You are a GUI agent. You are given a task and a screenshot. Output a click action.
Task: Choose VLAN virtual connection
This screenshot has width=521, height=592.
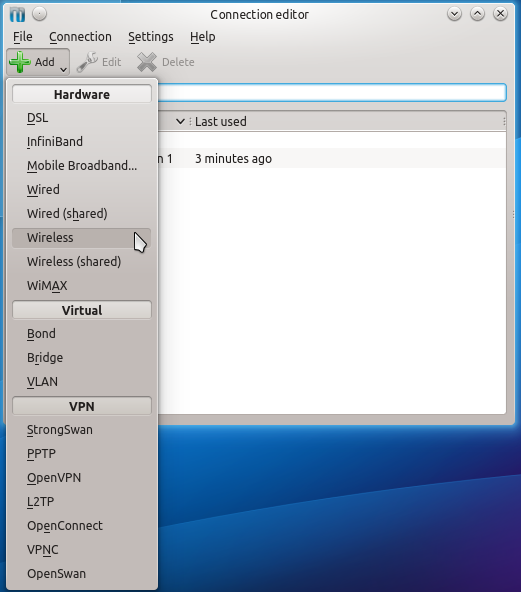click(82, 382)
